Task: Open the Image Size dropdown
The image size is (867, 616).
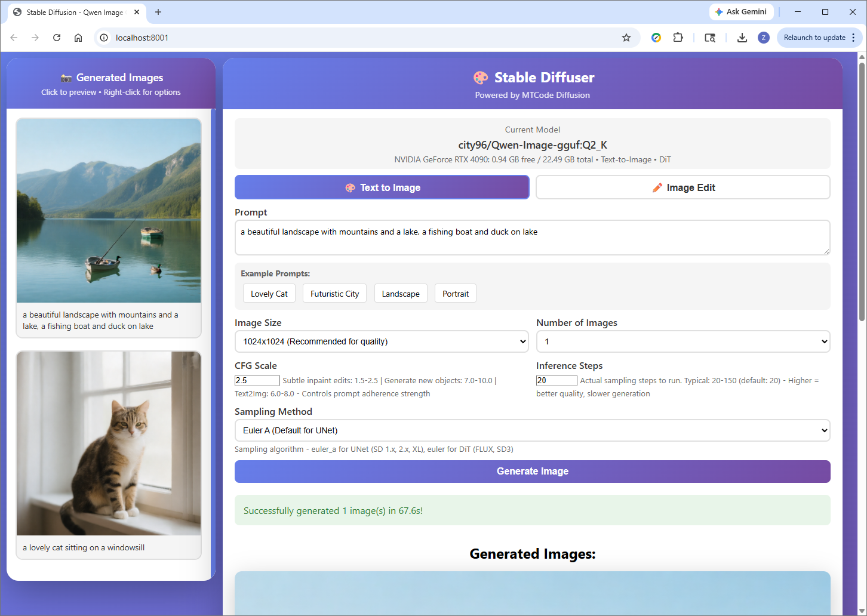Action: (382, 341)
